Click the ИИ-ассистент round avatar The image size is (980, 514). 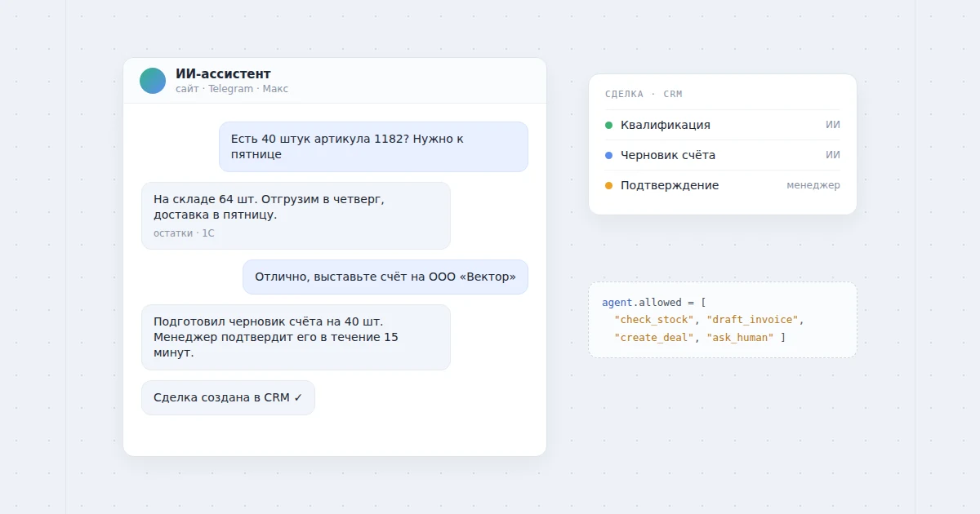tap(153, 81)
